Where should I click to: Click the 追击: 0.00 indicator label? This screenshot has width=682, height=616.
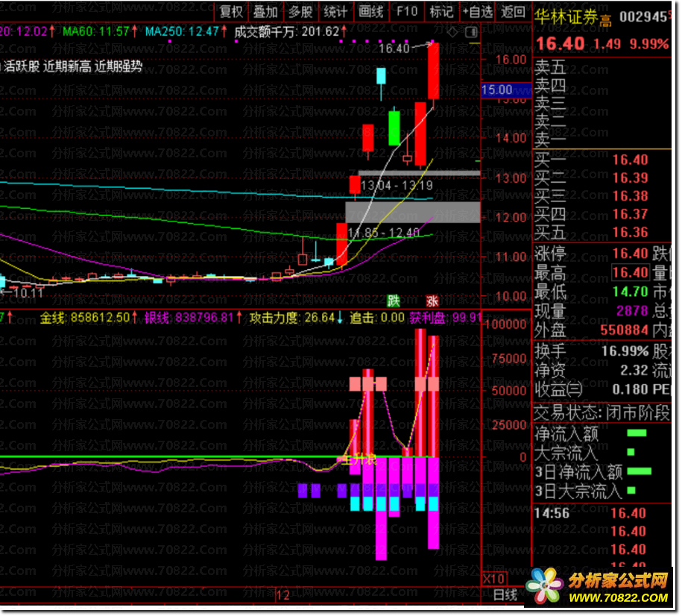click(x=377, y=318)
